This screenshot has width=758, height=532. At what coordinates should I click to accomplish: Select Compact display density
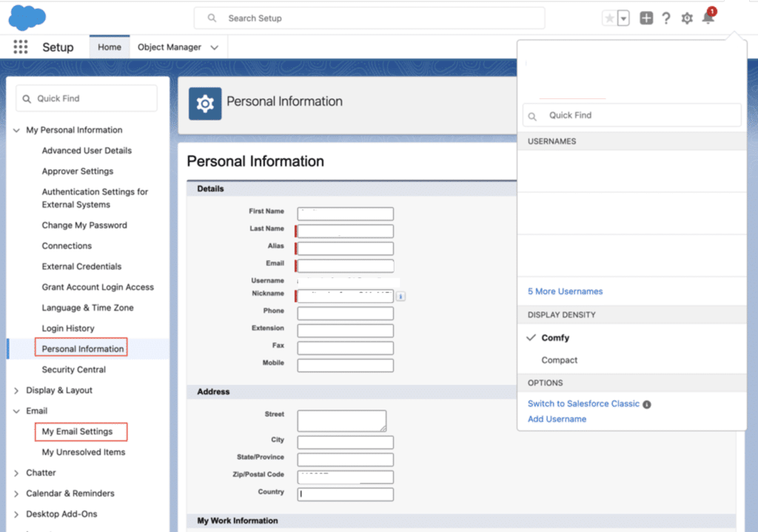pos(560,360)
